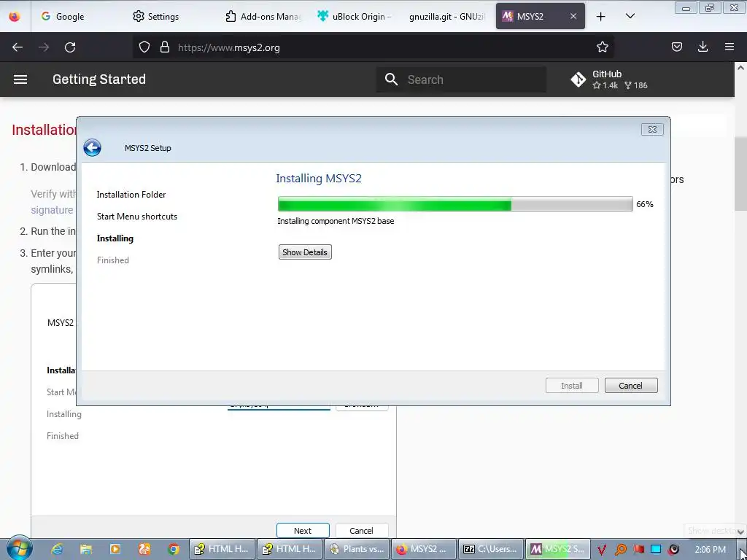Click the 66% progress percentage text
The image size is (747, 560).
coord(645,204)
